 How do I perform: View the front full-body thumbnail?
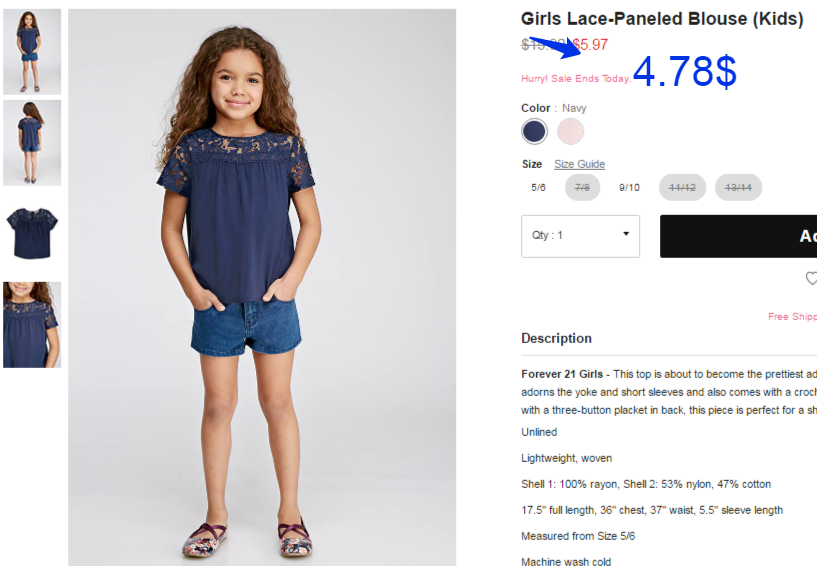[32, 52]
